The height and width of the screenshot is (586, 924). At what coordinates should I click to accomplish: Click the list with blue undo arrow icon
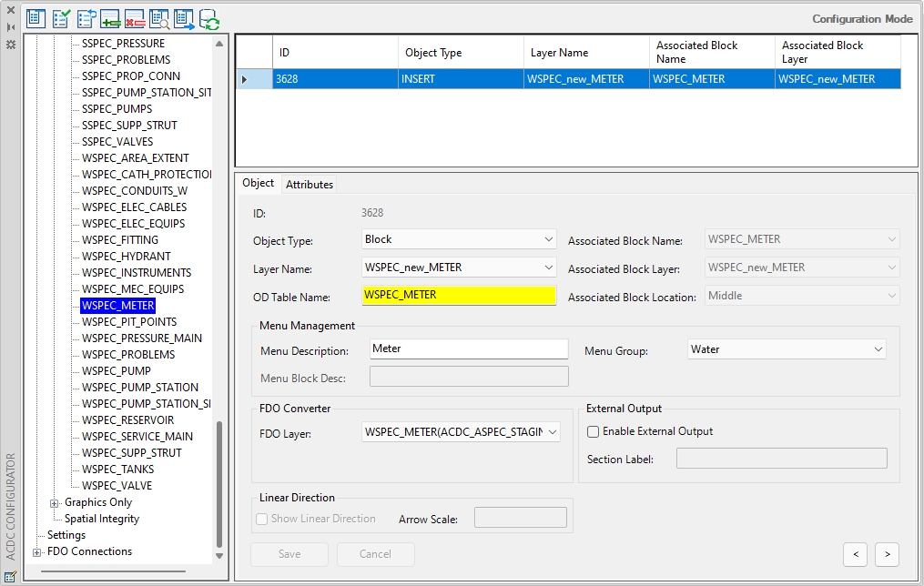point(86,19)
